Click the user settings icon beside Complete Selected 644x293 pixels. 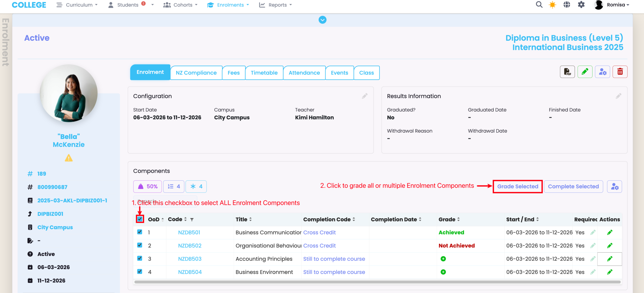(614, 187)
